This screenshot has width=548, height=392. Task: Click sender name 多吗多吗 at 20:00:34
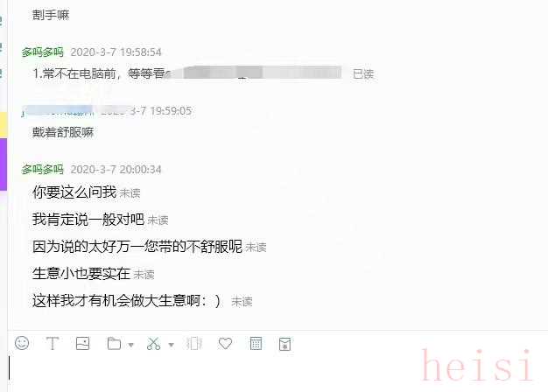click(42, 170)
